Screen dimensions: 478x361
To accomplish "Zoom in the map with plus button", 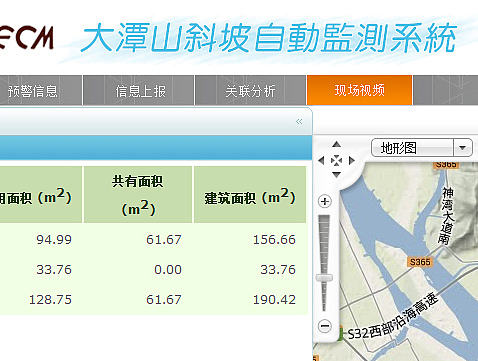I will pyautogui.click(x=325, y=201).
